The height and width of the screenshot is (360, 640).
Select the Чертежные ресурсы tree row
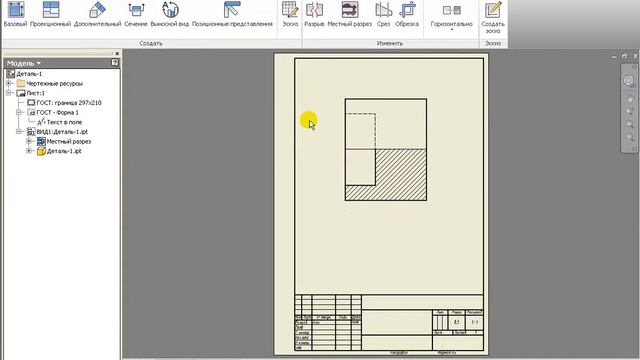50,83
